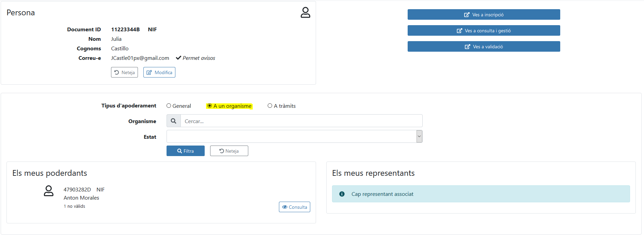644x237 pixels.
Task: Go to 'Ves a validació' button
Action: (483, 47)
